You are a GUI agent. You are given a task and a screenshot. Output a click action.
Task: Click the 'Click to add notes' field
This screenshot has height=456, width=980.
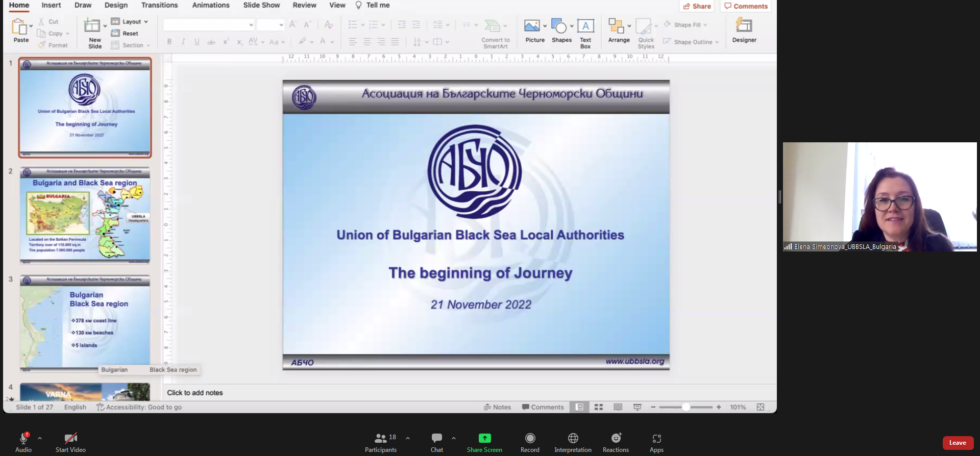point(470,393)
